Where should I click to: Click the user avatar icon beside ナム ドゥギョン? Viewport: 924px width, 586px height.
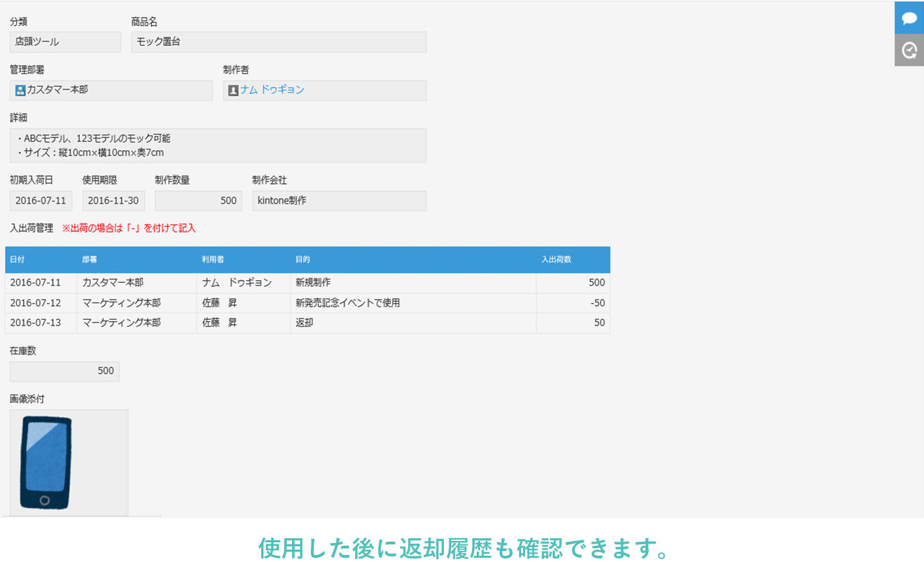[x=233, y=90]
